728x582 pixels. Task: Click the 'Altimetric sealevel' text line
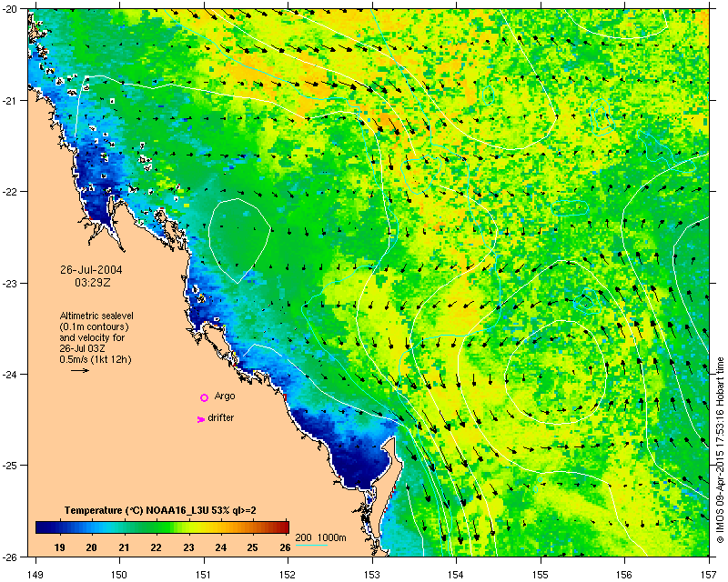(x=96, y=316)
